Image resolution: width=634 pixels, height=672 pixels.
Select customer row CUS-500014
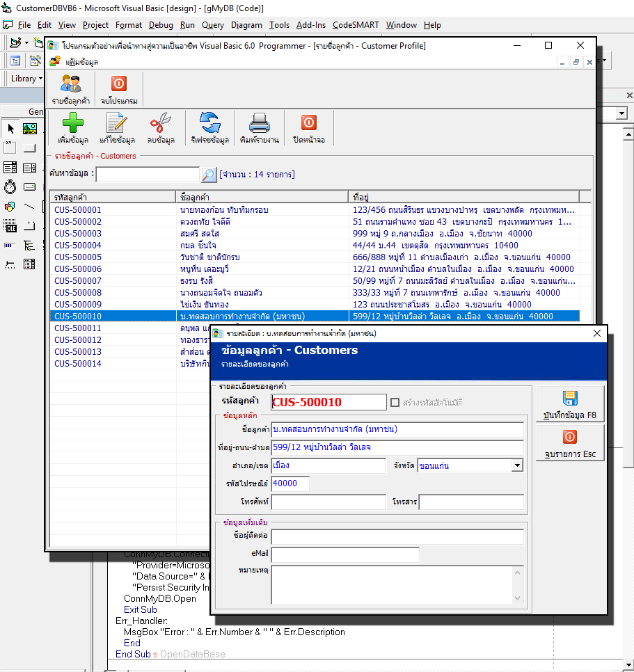[130, 363]
